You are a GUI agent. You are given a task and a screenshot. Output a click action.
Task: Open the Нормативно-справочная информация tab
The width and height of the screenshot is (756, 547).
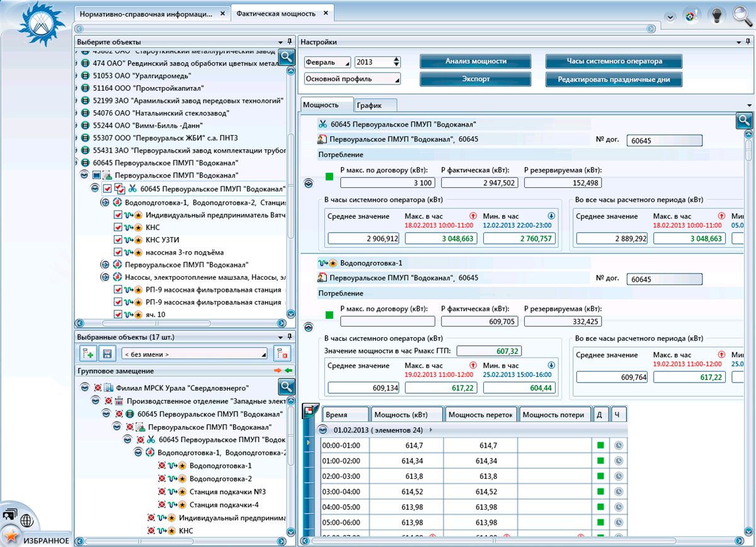pos(147,13)
